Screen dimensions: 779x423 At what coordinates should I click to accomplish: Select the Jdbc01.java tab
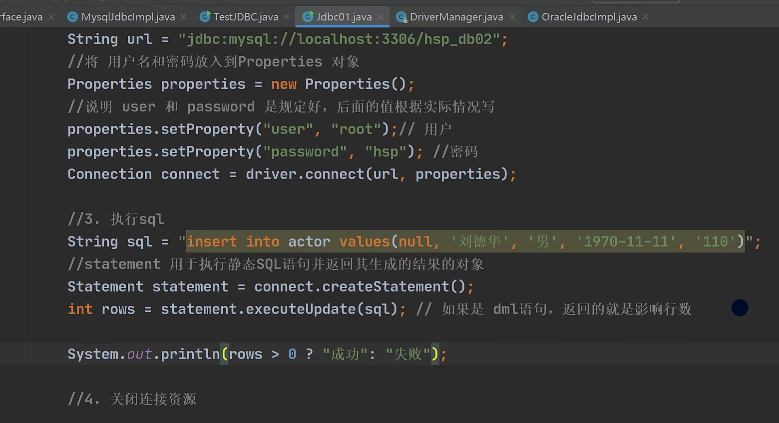tap(344, 17)
